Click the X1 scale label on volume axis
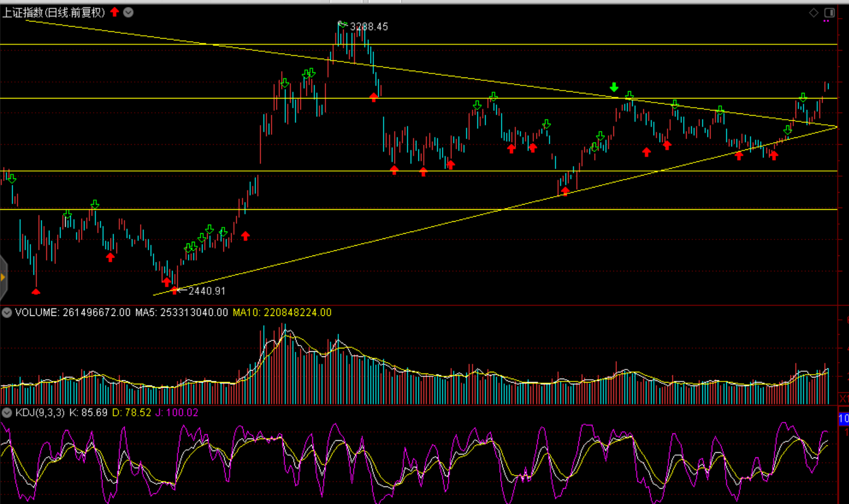Image resolution: width=849 pixels, height=504 pixels. 844,397
